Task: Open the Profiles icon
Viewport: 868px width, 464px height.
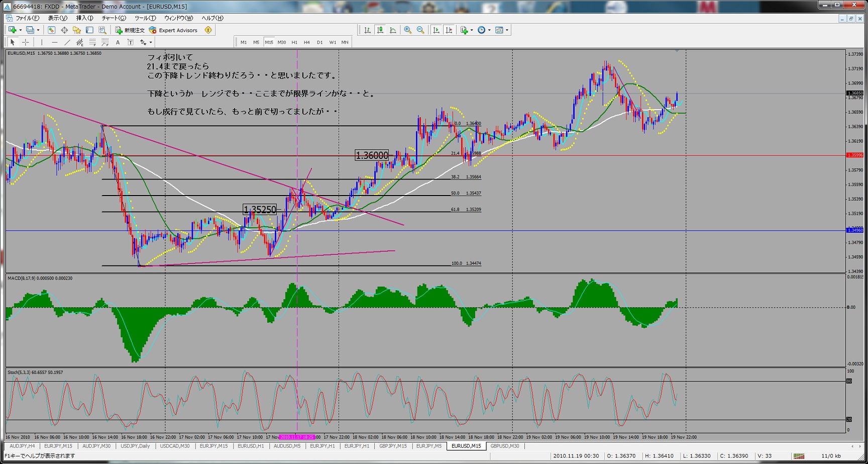Action: click(x=30, y=30)
